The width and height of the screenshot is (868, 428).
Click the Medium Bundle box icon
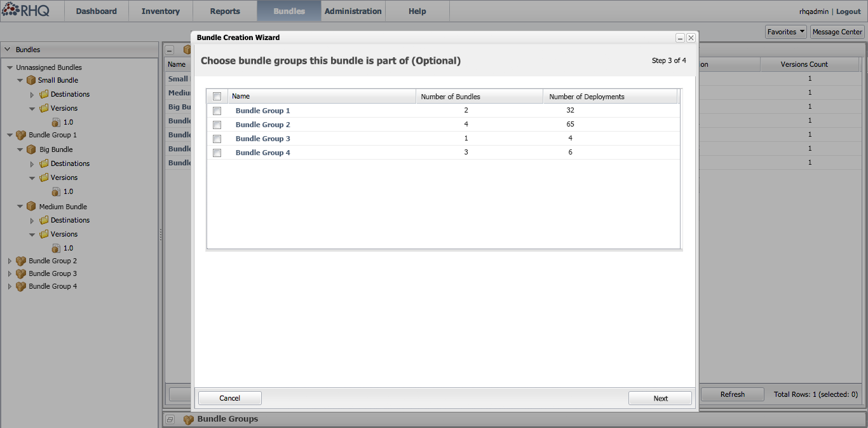(x=31, y=207)
